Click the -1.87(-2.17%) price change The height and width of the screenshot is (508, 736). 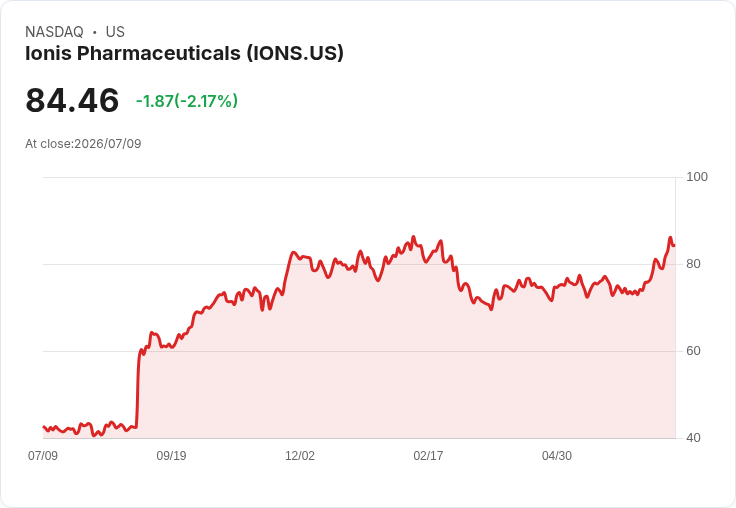pos(187,101)
